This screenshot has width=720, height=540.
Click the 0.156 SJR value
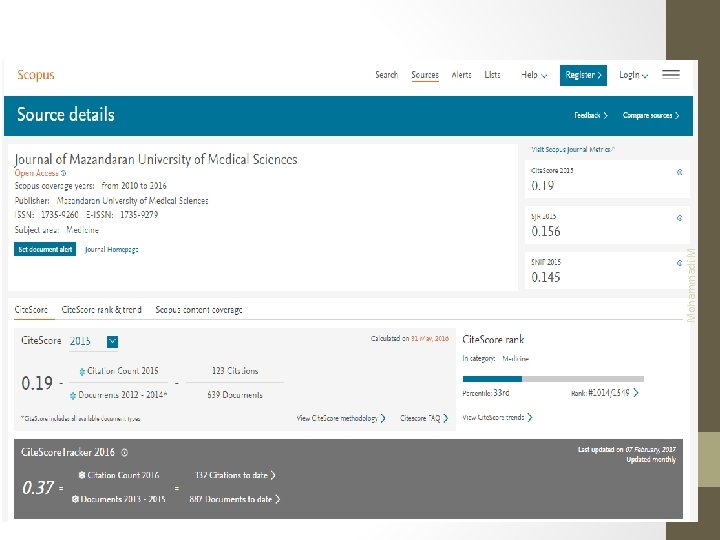546,231
